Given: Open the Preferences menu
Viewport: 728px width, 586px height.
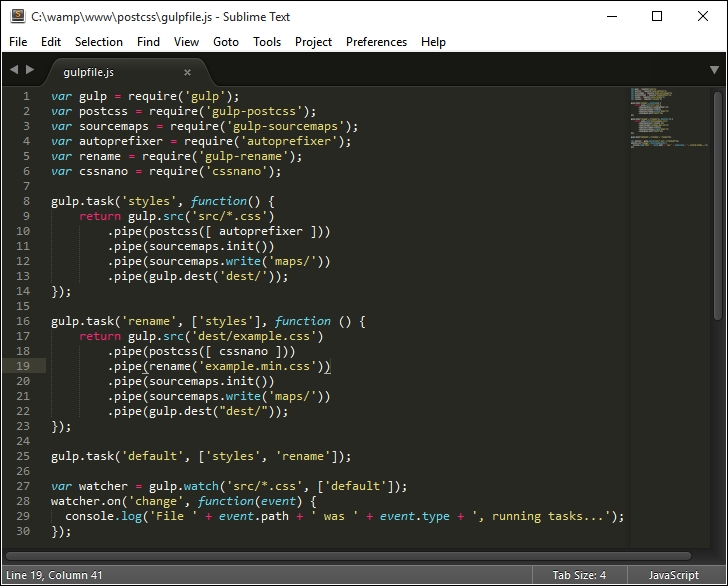Looking at the screenshot, I should [376, 42].
